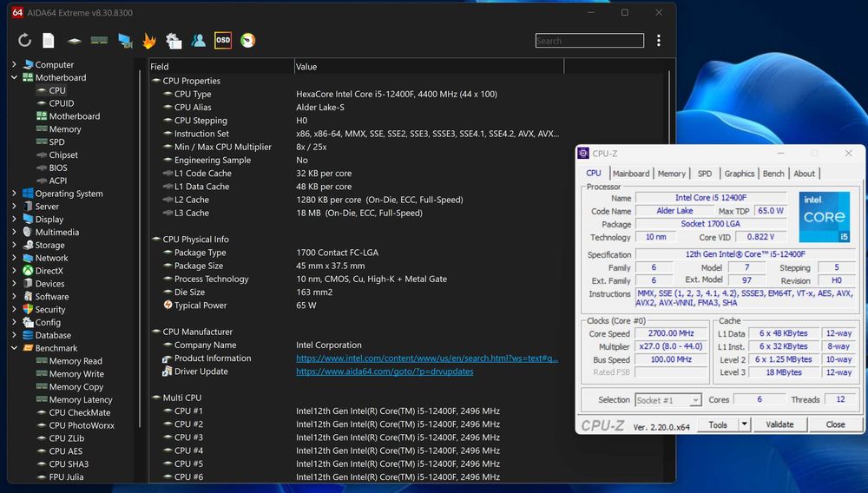The height and width of the screenshot is (493, 868).
Task: Click the Close button in CPU-Z
Action: 835,424
